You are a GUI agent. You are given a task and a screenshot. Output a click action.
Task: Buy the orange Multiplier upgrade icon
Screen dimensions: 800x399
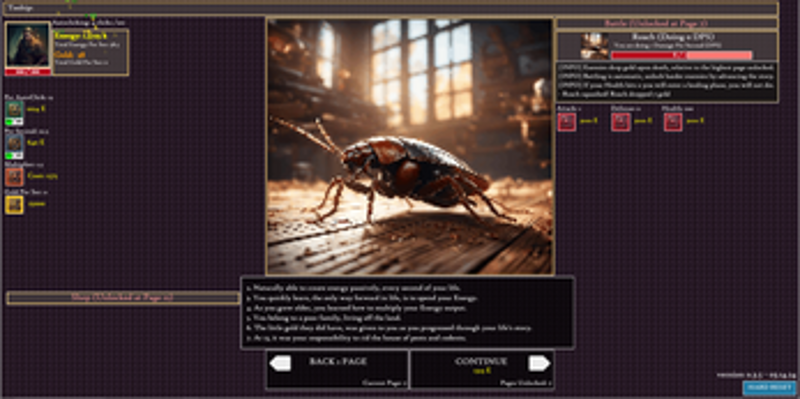point(14,177)
